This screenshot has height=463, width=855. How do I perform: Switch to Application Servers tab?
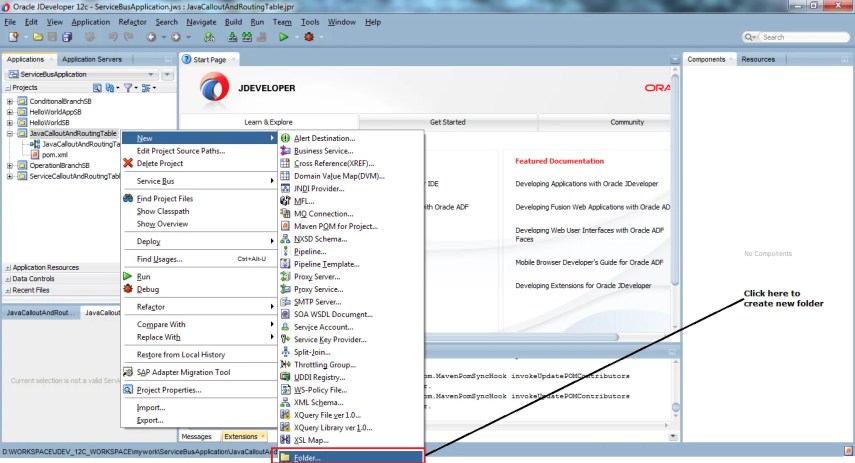92,59
